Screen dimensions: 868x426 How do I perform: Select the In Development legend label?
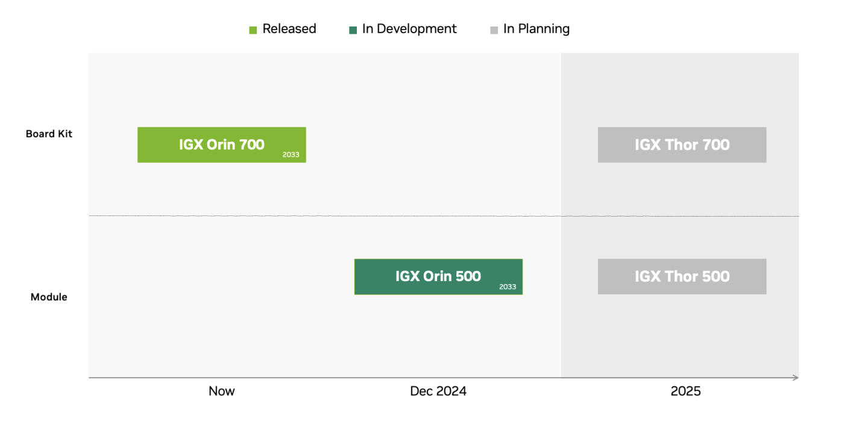point(409,29)
